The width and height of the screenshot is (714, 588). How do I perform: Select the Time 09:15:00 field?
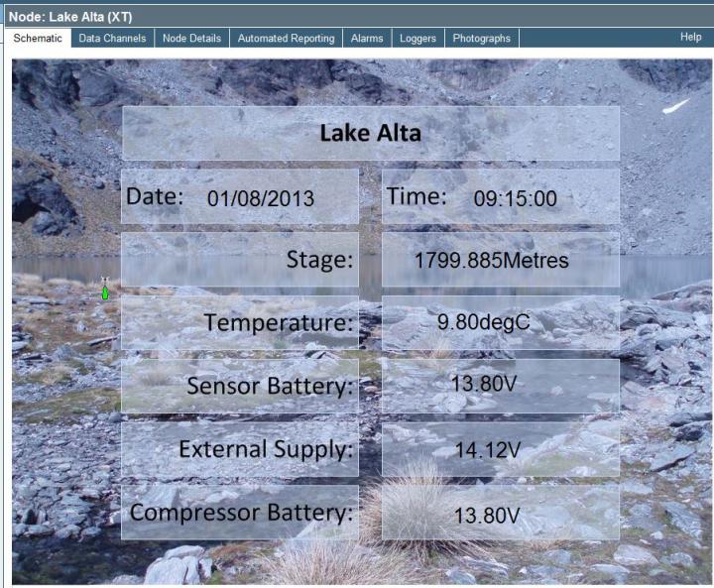click(x=500, y=196)
